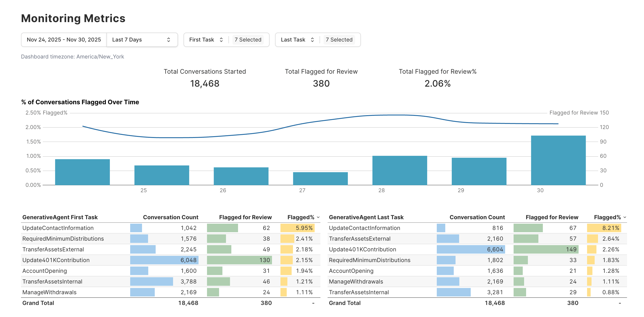Click the 7 Selected badge beside Last Task
The height and width of the screenshot is (317, 644).
point(339,40)
